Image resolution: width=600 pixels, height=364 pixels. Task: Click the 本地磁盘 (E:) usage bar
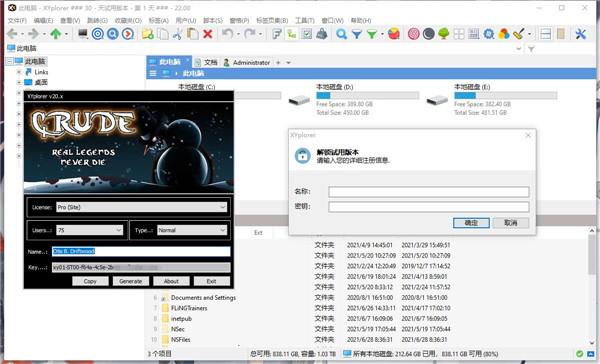click(505, 95)
